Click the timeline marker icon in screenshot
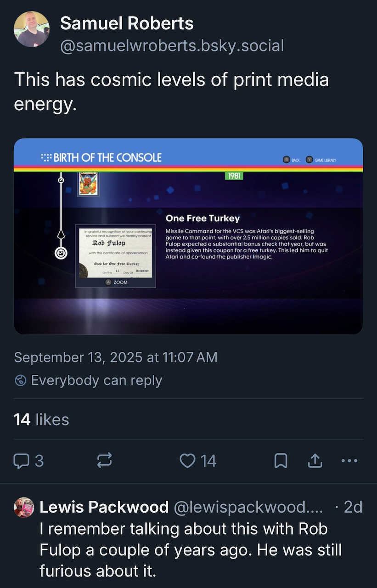 pyautogui.click(x=61, y=252)
